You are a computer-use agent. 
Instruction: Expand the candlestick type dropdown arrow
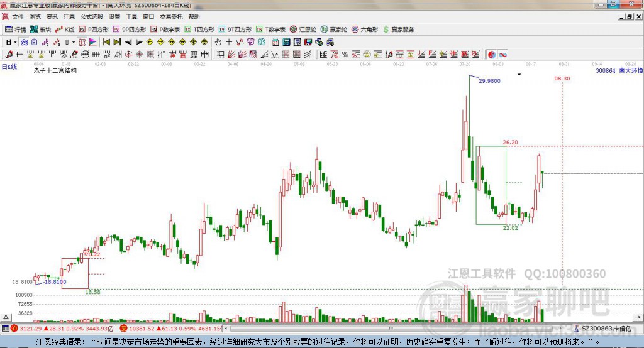[x=74, y=42]
